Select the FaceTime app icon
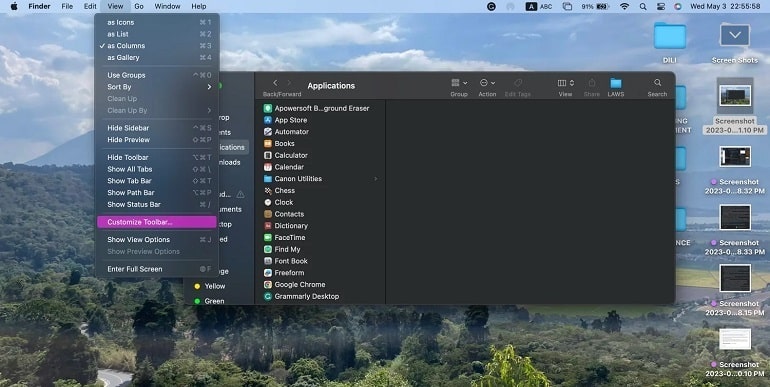This screenshot has height=387, width=770. pos(268,238)
